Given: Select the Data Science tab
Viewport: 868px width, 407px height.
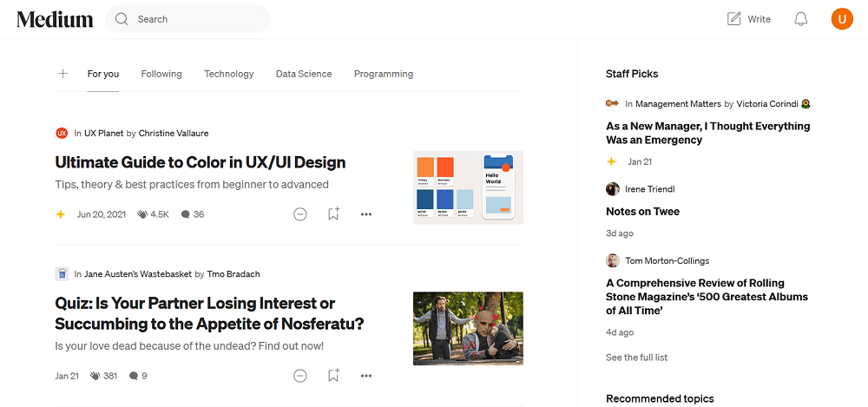Looking at the screenshot, I should [304, 74].
